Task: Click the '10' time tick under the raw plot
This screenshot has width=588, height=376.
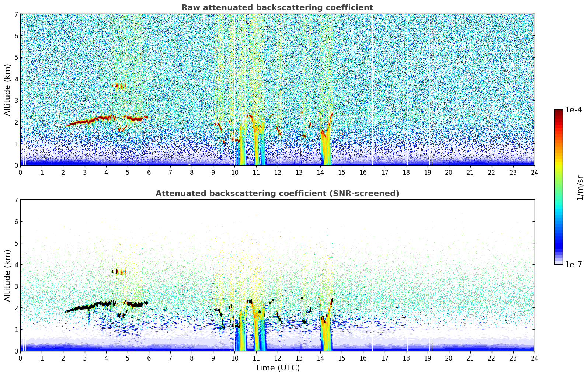Action: 234,172
